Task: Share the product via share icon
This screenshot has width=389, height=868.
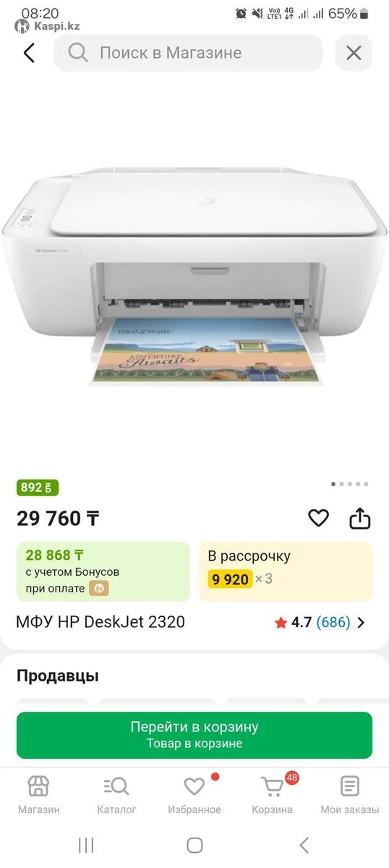Action: tap(359, 518)
